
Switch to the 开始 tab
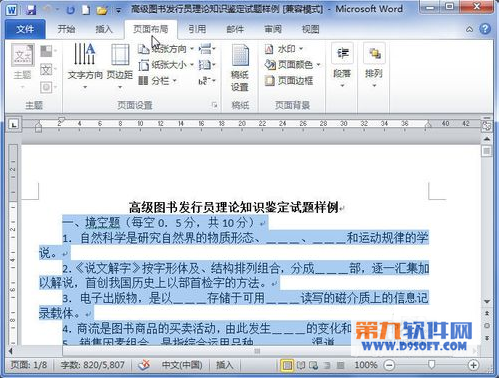66,29
